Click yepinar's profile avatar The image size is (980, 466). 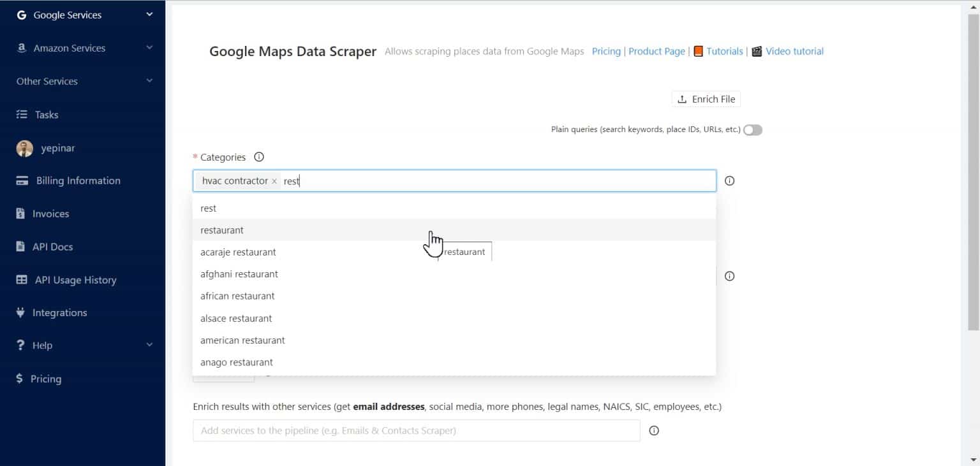tap(24, 148)
